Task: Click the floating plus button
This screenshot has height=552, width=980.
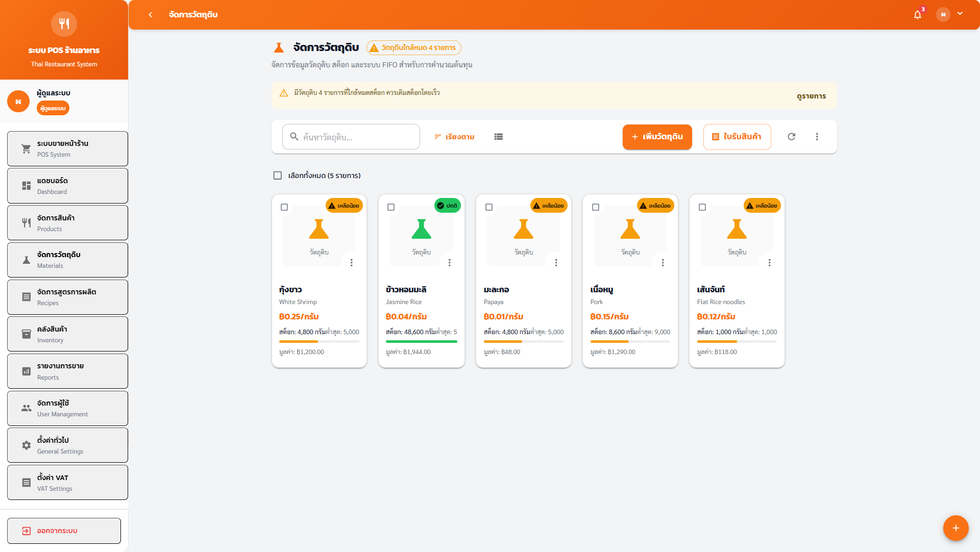Action: [x=955, y=528]
